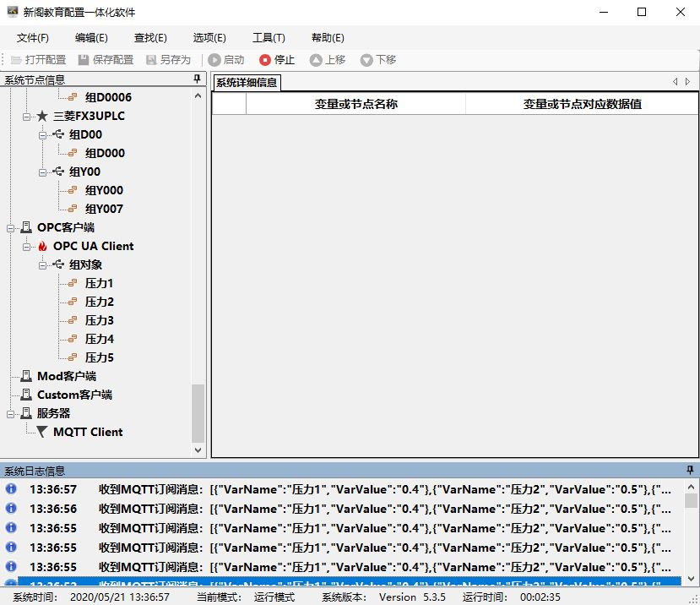700x605 pixels.
Task: Click the node tree vertical scrollbar thumb
Action: click(198, 412)
